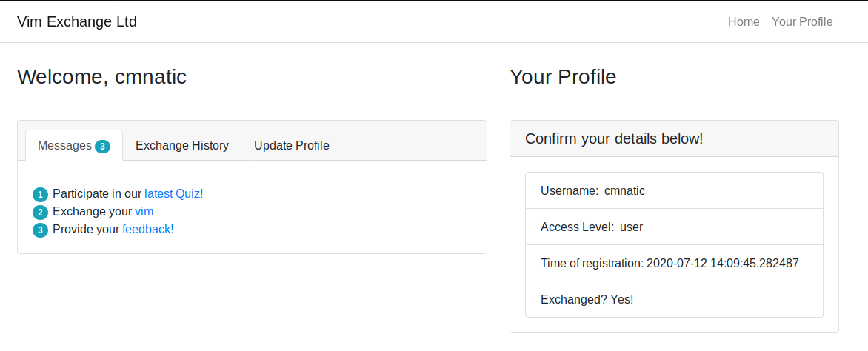Open the latest Quiz! link
868x351 pixels.
173,193
